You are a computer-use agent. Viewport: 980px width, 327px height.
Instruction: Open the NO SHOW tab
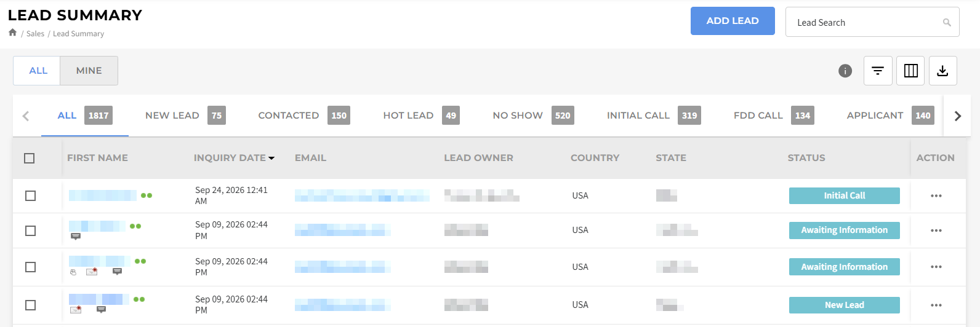(x=533, y=116)
